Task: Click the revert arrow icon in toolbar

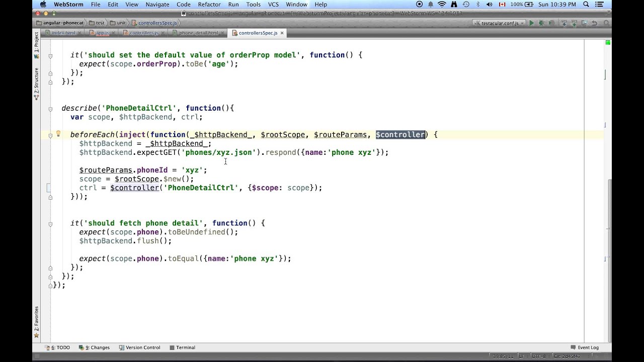Action: (x=594, y=23)
